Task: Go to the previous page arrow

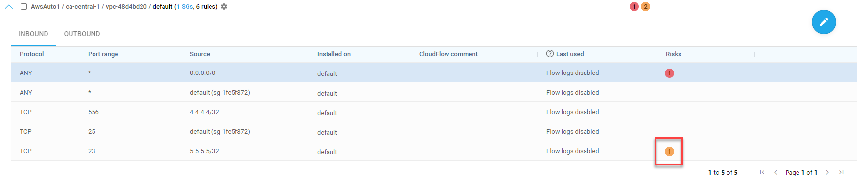Action: [x=776, y=172]
